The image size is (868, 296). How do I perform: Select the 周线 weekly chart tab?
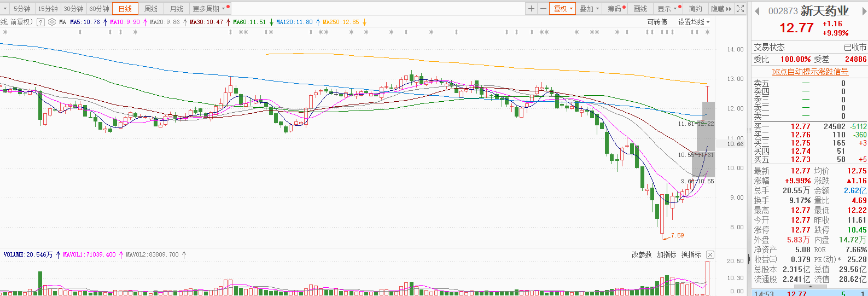(151, 9)
